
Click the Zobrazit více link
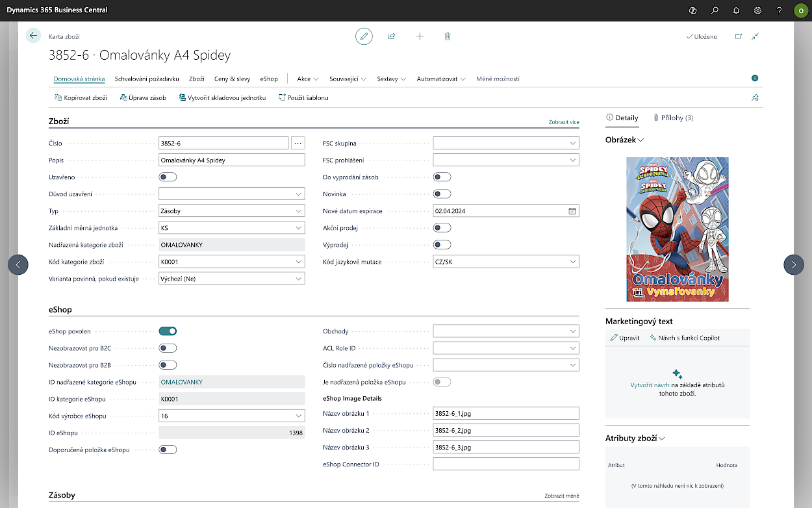coord(563,122)
